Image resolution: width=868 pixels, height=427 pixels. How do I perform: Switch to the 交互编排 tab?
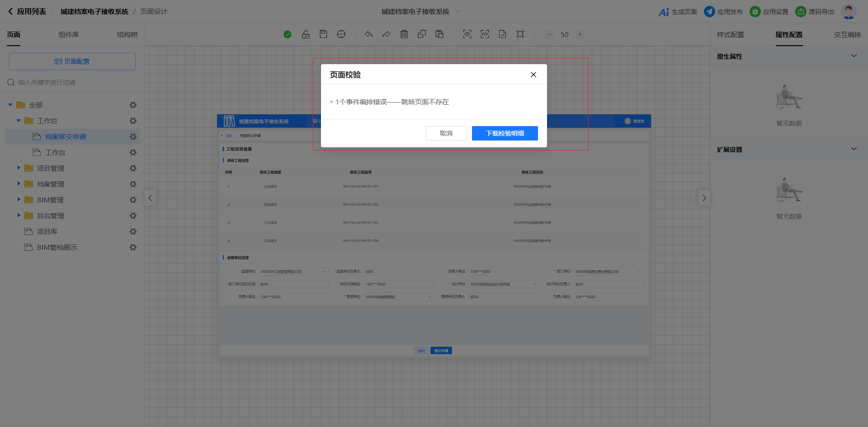click(847, 35)
